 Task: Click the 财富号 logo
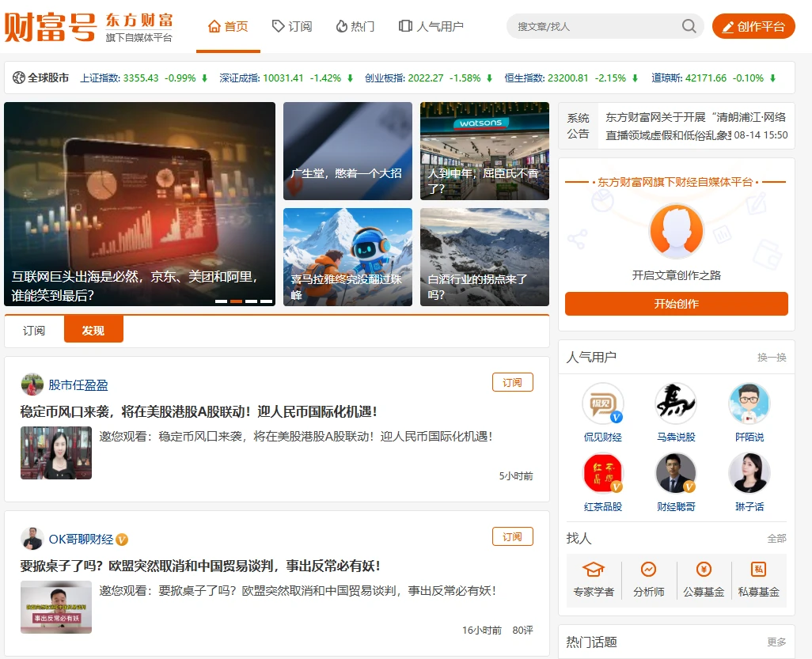(x=50, y=26)
